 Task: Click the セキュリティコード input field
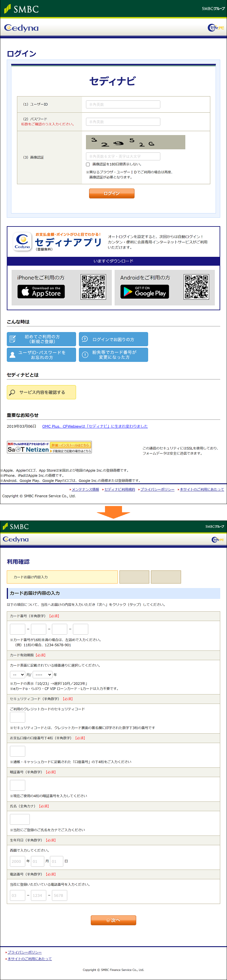tap(18, 717)
